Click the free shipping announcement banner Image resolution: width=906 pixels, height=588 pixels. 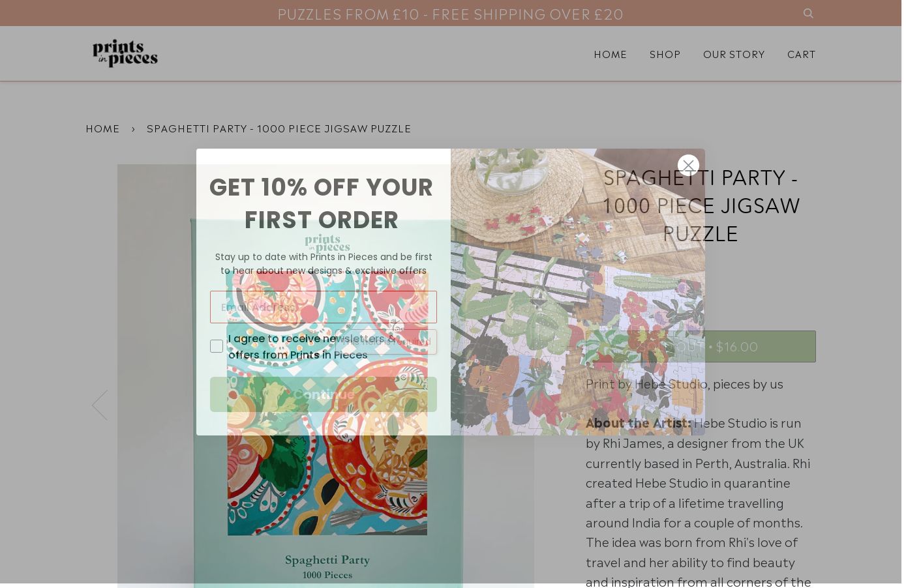click(450, 13)
